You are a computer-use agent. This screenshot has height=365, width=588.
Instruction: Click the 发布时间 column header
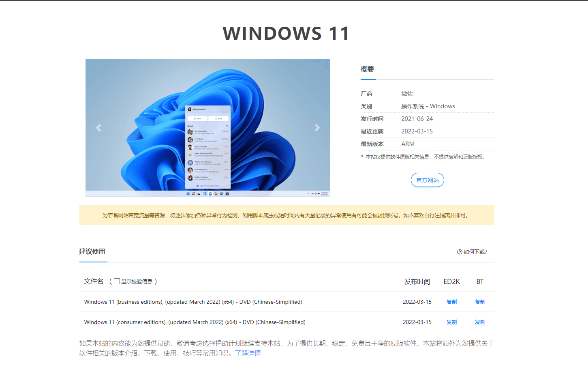point(417,281)
